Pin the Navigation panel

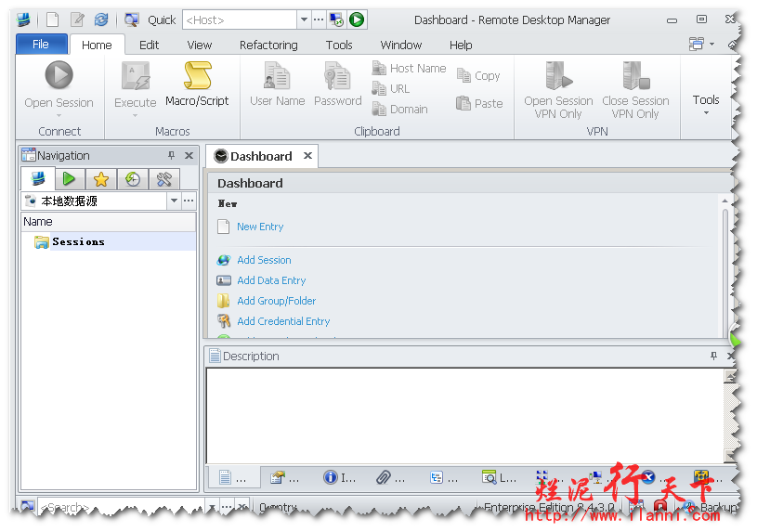point(171,155)
